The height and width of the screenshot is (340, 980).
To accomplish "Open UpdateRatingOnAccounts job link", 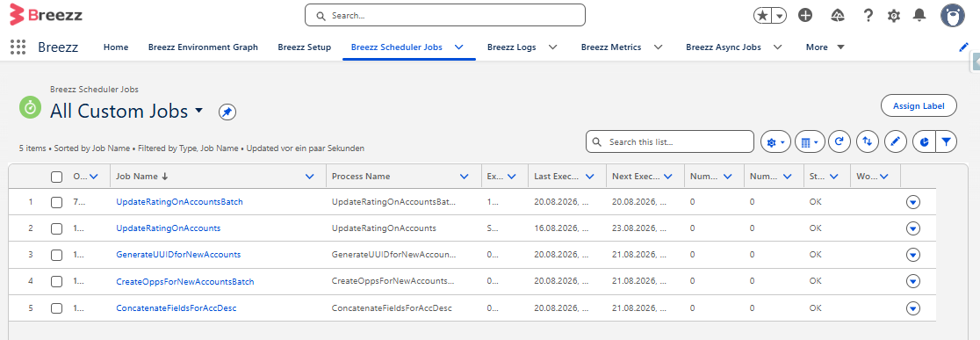I will point(168,228).
